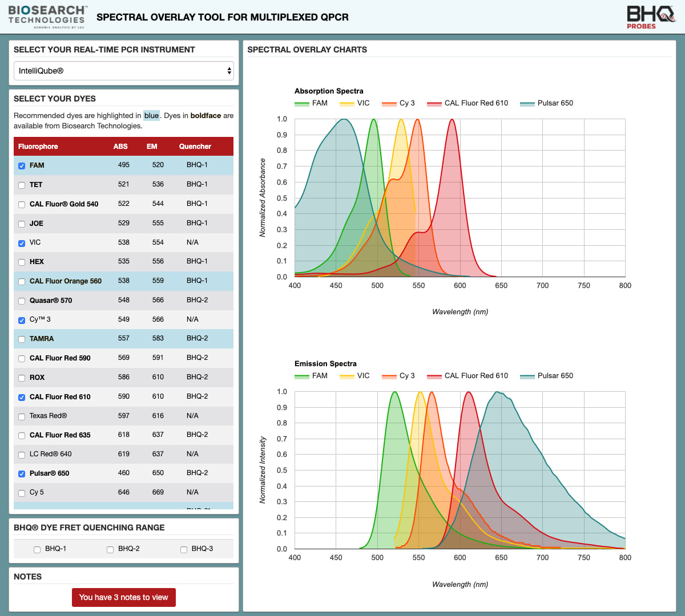The width and height of the screenshot is (685, 616).
Task: Check the TET fluorophore checkbox
Action: pyautogui.click(x=22, y=185)
